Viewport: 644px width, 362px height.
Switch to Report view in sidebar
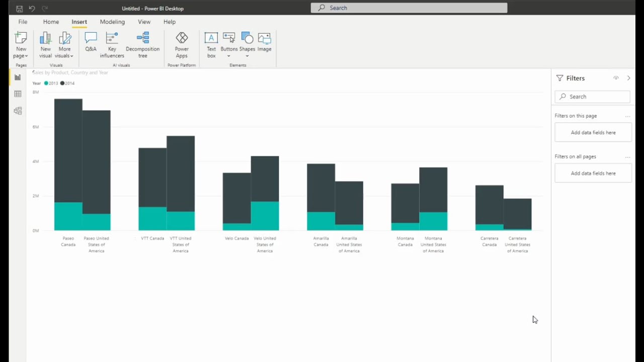pos(18,77)
